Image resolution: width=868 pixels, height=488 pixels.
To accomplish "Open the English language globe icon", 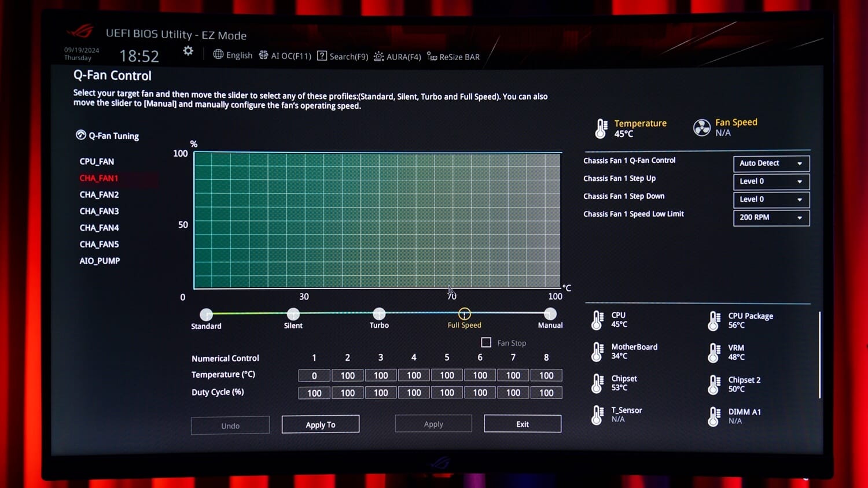I will click(x=218, y=54).
